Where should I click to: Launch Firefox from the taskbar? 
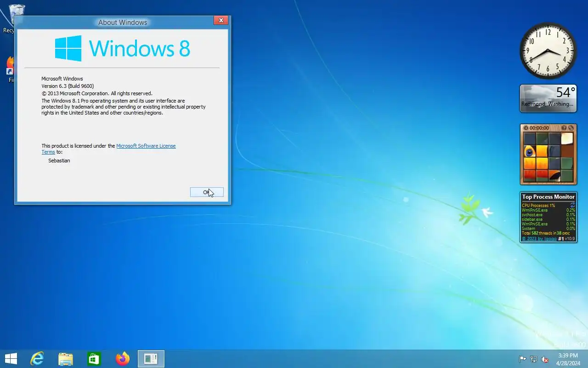click(x=123, y=359)
